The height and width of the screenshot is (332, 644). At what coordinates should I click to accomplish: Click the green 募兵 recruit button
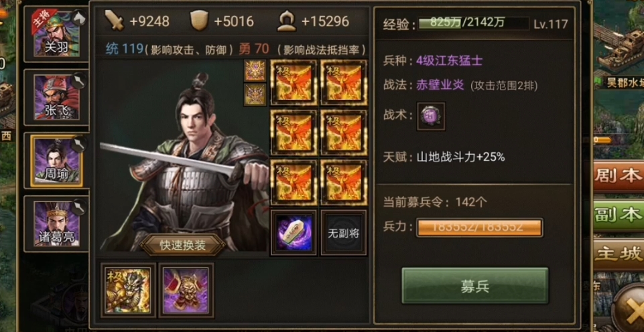474,286
